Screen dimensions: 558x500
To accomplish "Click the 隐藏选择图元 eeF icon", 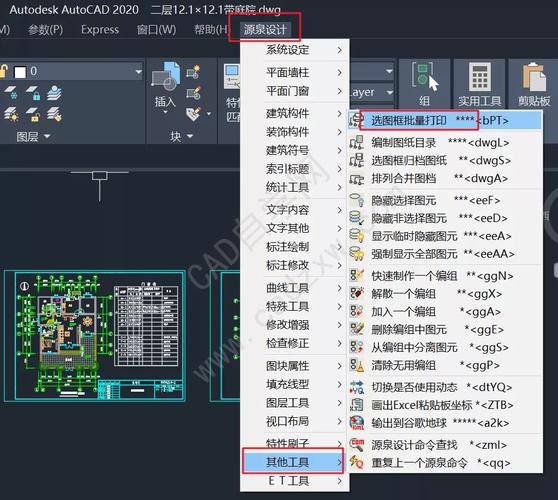I will click(x=356, y=200).
